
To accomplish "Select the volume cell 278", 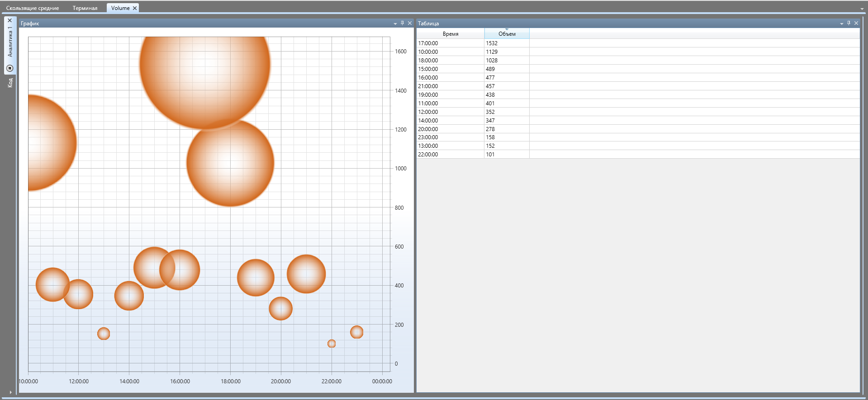I will click(x=507, y=129).
